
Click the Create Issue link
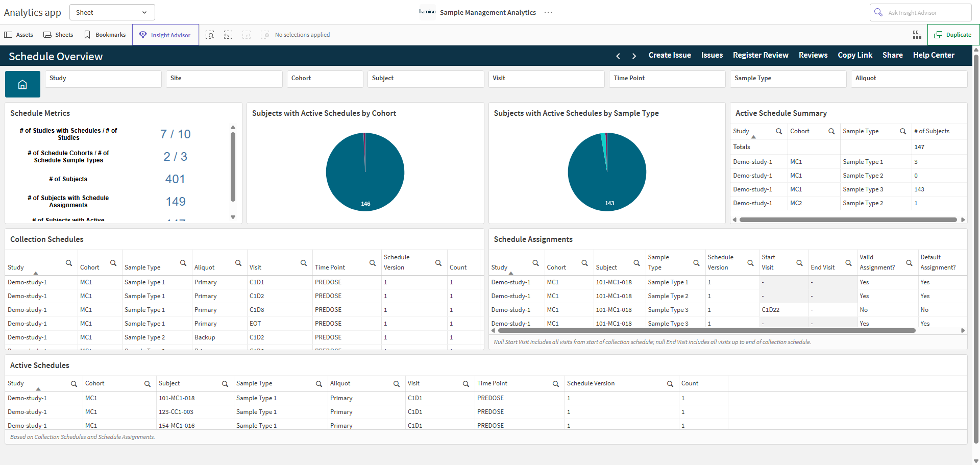(670, 55)
